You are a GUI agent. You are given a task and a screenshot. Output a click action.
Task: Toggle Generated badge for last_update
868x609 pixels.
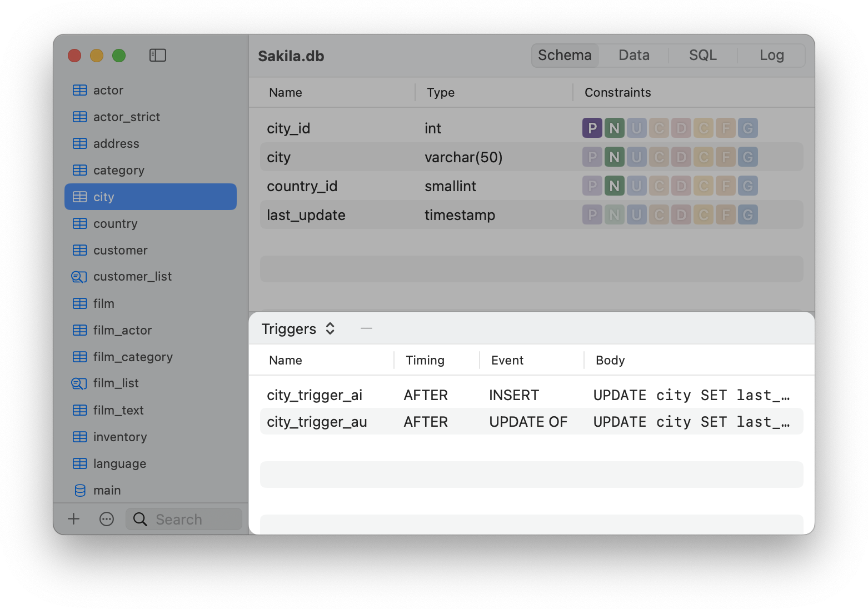748,215
